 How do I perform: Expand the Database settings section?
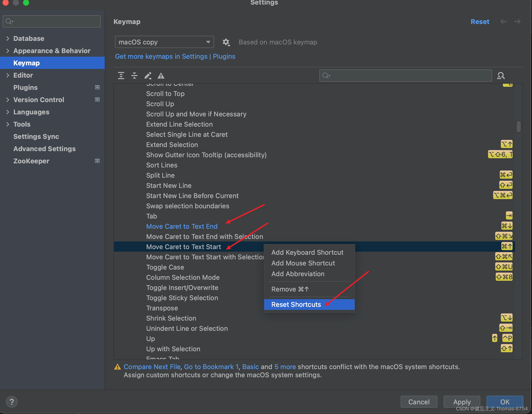tap(8, 39)
